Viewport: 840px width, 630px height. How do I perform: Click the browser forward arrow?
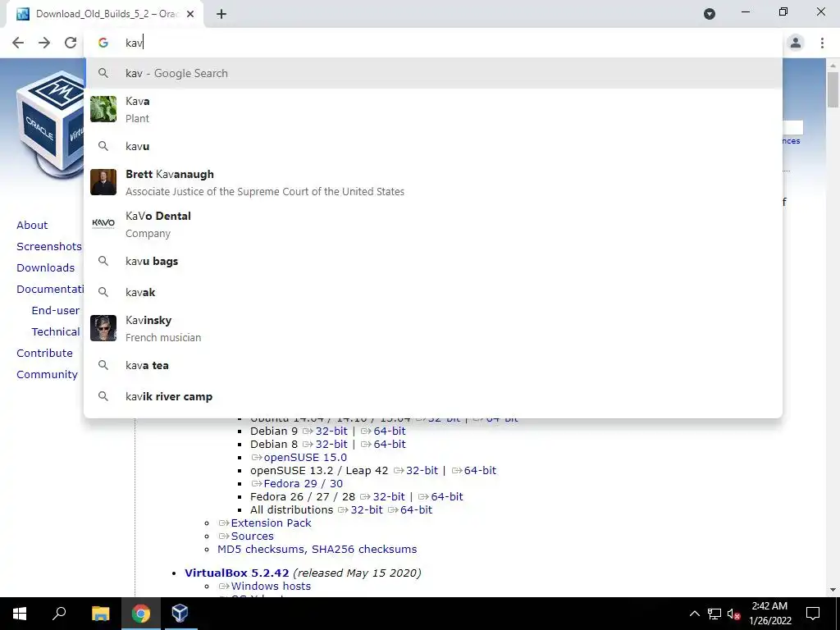click(44, 43)
